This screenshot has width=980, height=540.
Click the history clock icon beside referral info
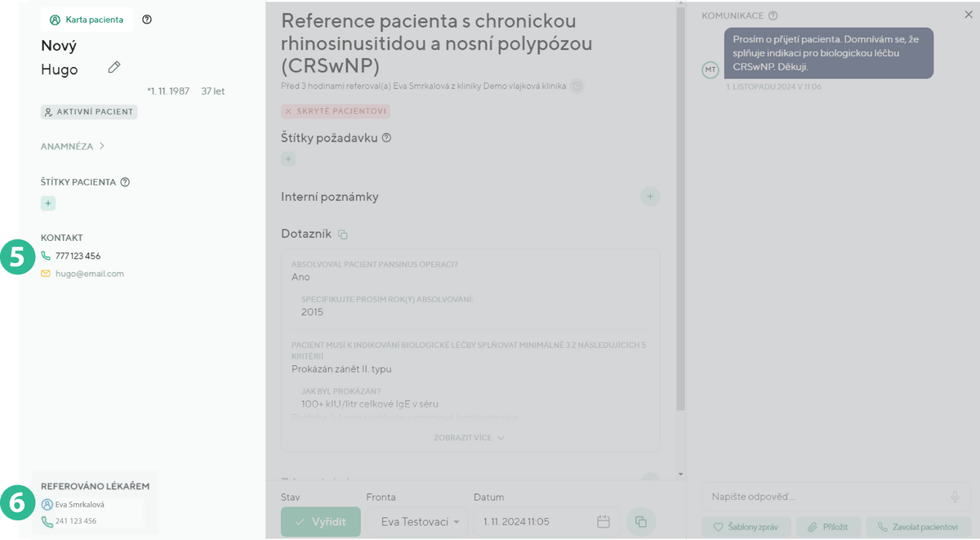pos(577,86)
